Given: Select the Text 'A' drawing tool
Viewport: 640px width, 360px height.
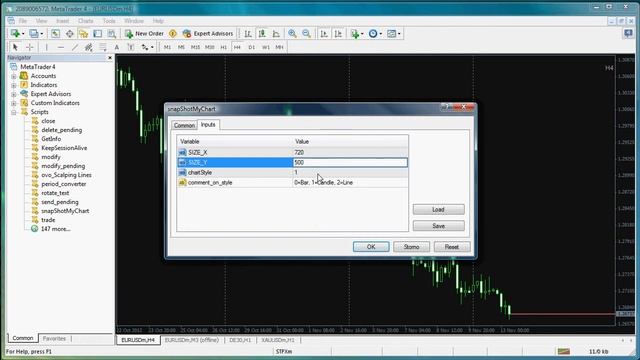Looking at the screenshot, I should coord(117,47).
